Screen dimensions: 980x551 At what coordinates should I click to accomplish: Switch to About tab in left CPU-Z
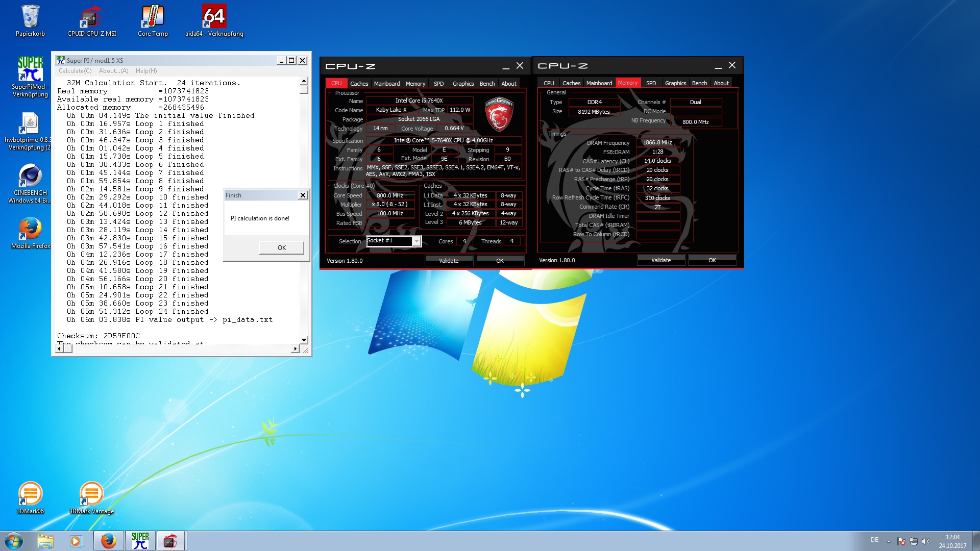coord(508,84)
